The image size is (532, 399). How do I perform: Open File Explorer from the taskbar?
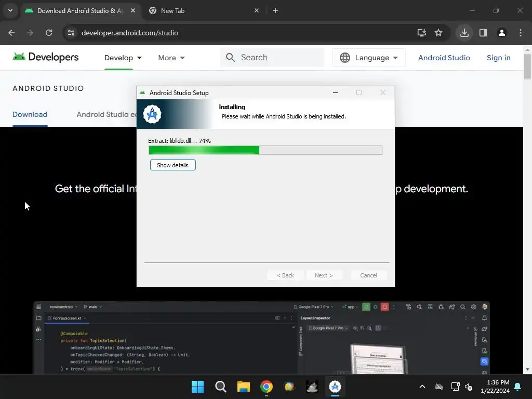click(x=244, y=387)
